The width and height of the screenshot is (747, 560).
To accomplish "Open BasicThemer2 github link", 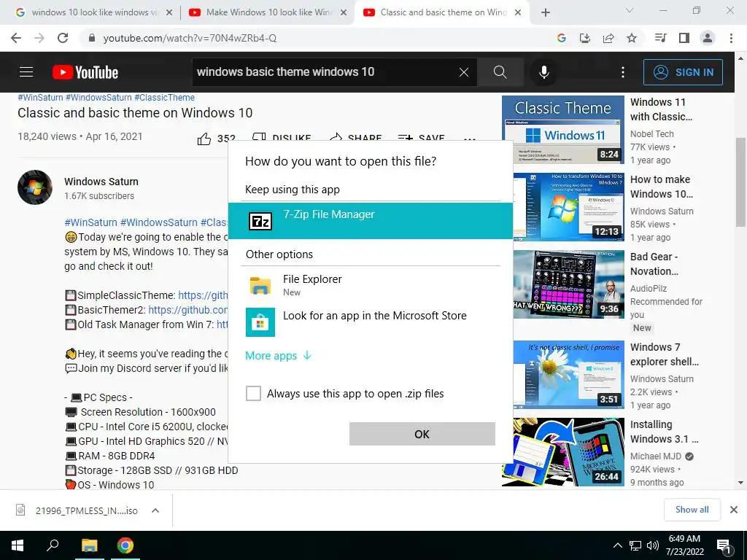I will tap(188, 310).
